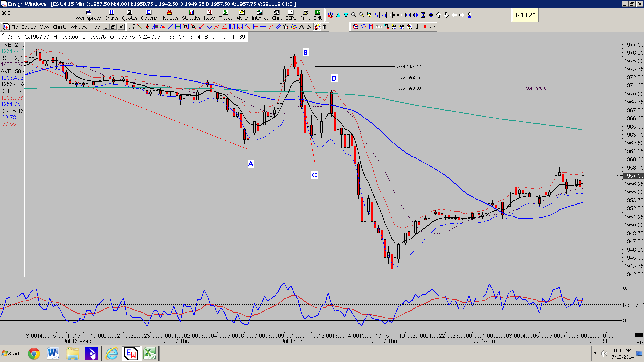Open Google Chrome from the taskbar

(34, 354)
